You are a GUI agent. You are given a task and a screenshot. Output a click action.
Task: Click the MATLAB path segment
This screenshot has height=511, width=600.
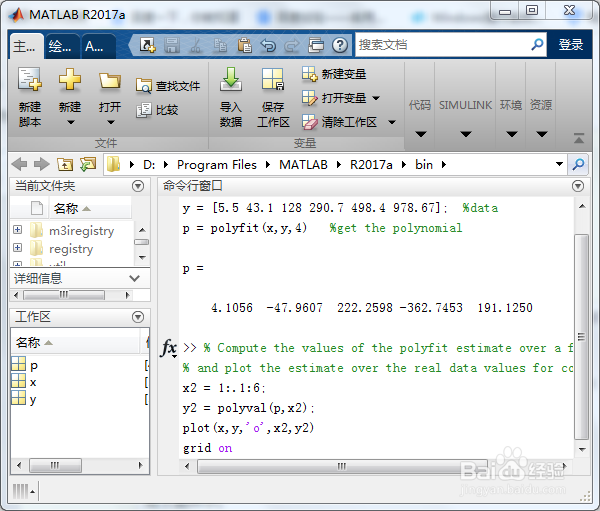click(x=303, y=165)
